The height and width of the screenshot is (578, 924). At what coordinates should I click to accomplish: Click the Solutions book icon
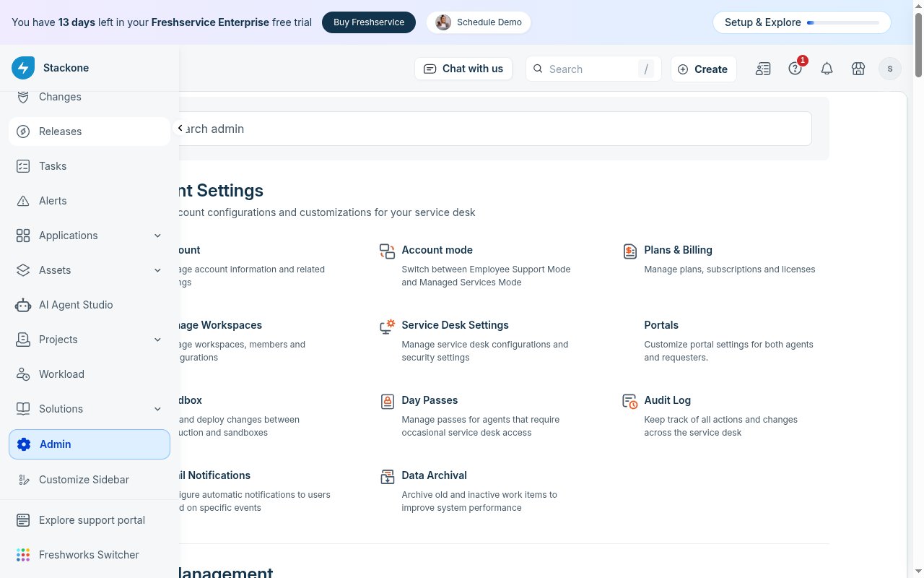tap(23, 409)
